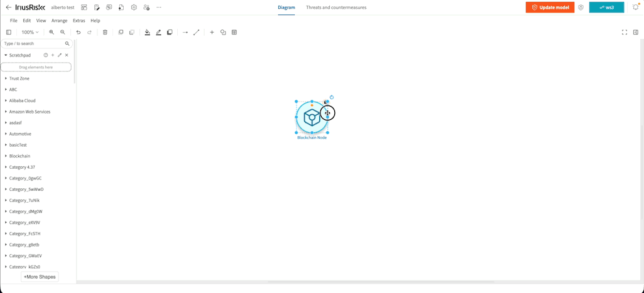Open the Arrange menu
The width and height of the screenshot is (644, 293).
[60, 21]
